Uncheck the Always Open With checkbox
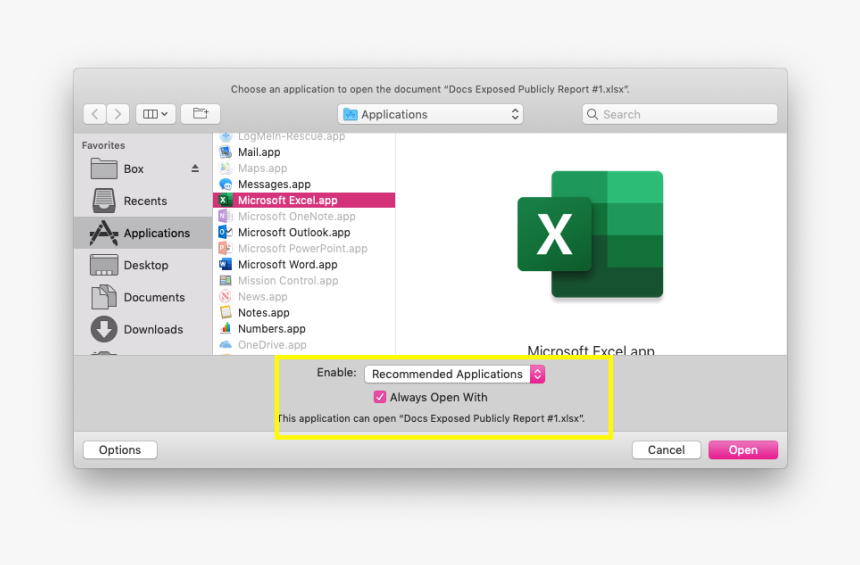This screenshot has width=860, height=565. [x=380, y=397]
